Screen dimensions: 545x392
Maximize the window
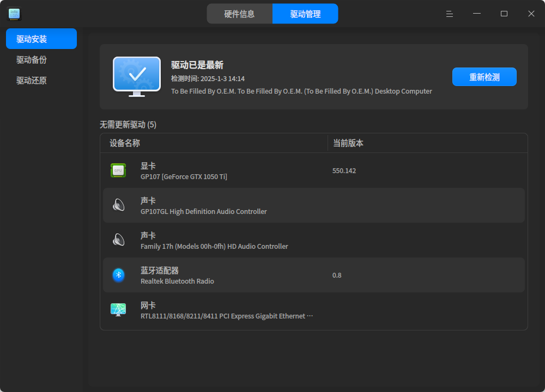click(504, 14)
